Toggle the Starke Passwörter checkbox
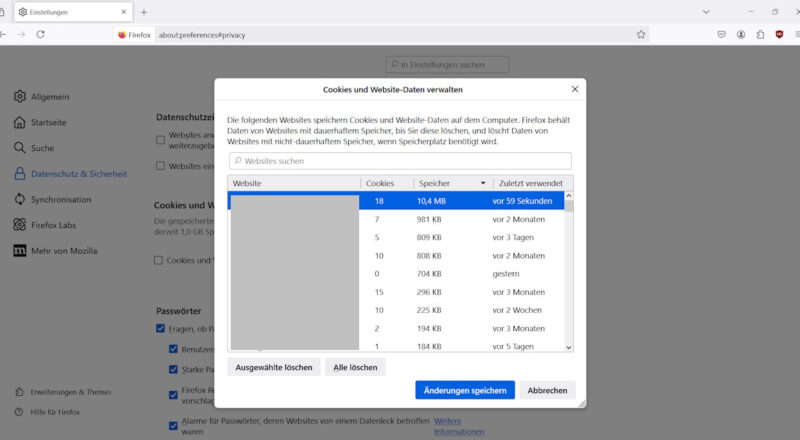Image resolution: width=800 pixels, height=440 pixels. 173,369
